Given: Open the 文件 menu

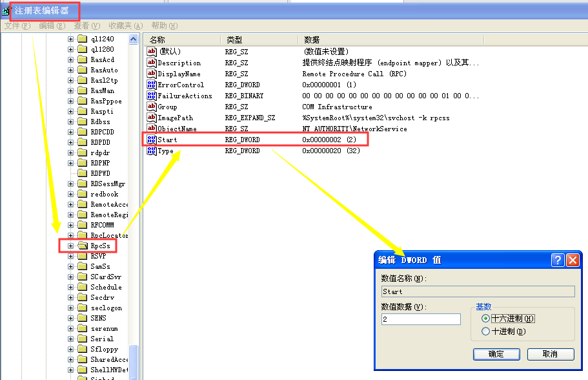Looking at the screenshot, I should point(17,26).
